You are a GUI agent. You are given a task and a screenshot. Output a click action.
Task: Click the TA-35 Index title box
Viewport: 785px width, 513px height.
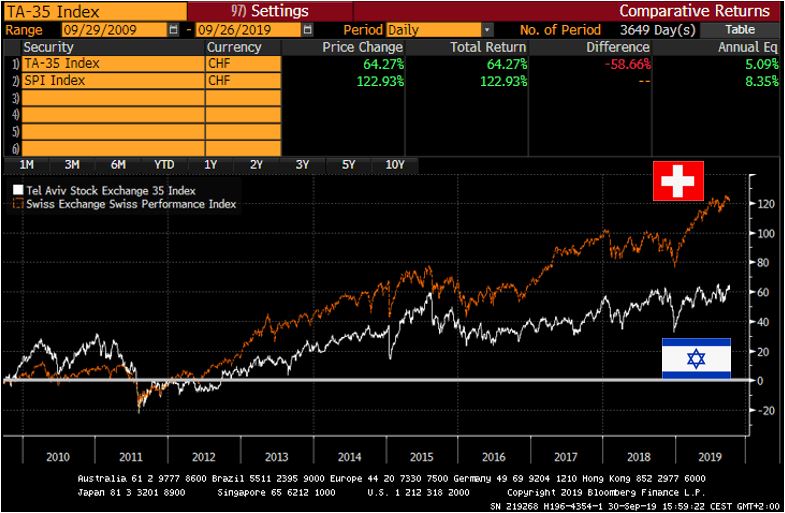point(95,11)
